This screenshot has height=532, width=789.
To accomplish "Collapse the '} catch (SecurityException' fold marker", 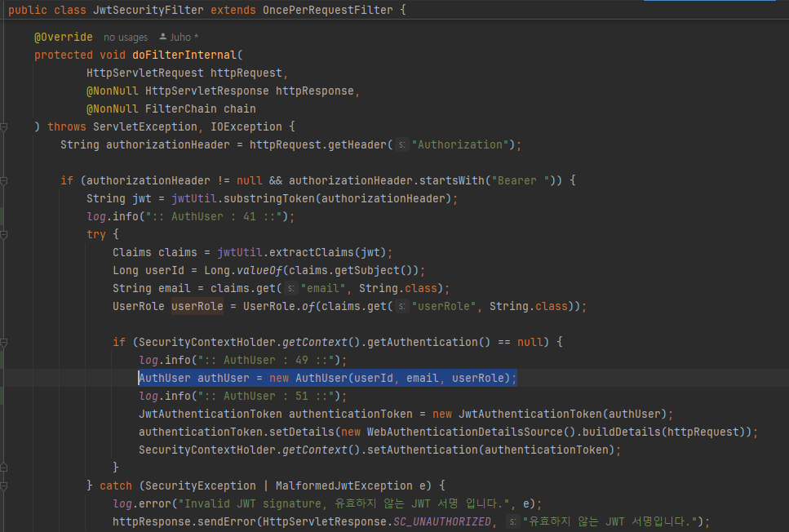I will 3,486.
